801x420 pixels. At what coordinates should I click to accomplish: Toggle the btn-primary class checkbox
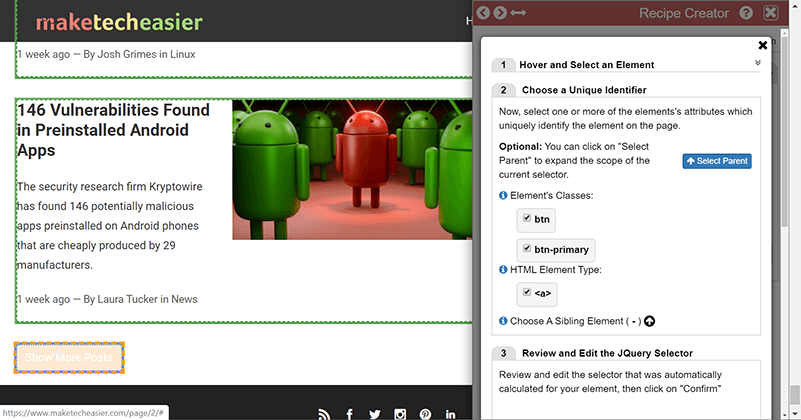(x=527, y=248)
